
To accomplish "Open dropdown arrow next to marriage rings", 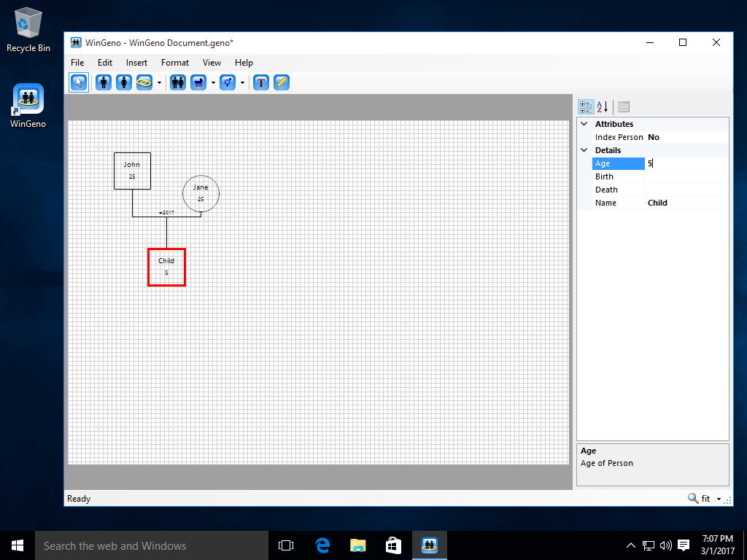I will point(159,83).
